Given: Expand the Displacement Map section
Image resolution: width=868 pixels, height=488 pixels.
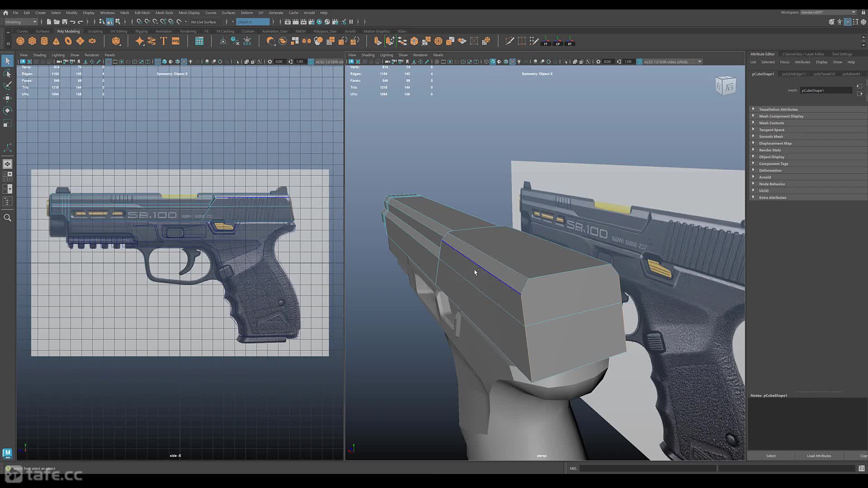Looking at the screenshot, I should [774, 143].
